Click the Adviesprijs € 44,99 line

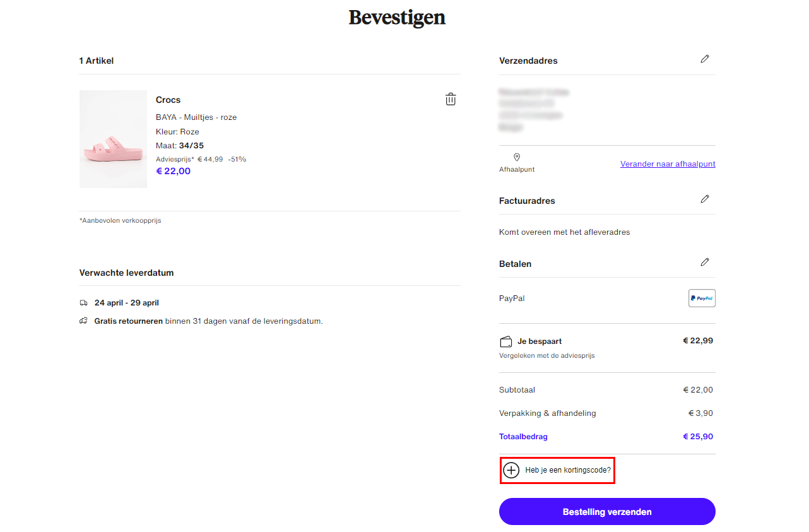tap(201, 159)
